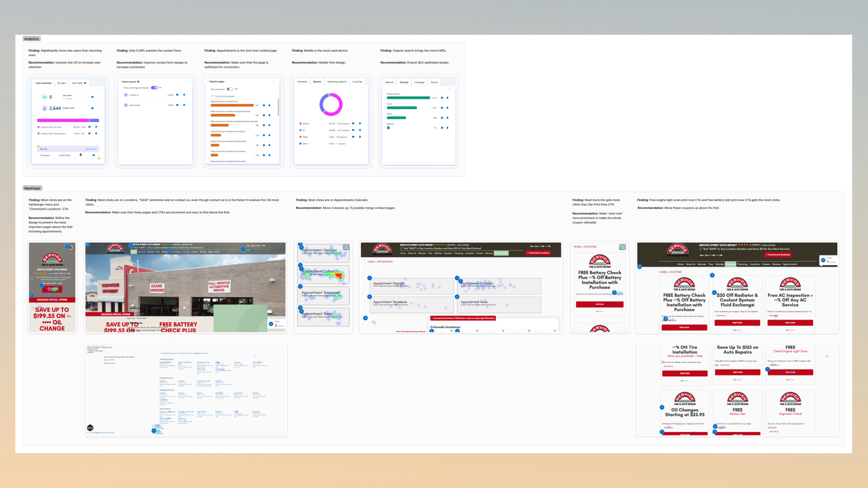Image resolution: width=868 pixels, height=488 pixels.
Task: Open three-dot menu in Devices card
Action: tap(362, 88)
